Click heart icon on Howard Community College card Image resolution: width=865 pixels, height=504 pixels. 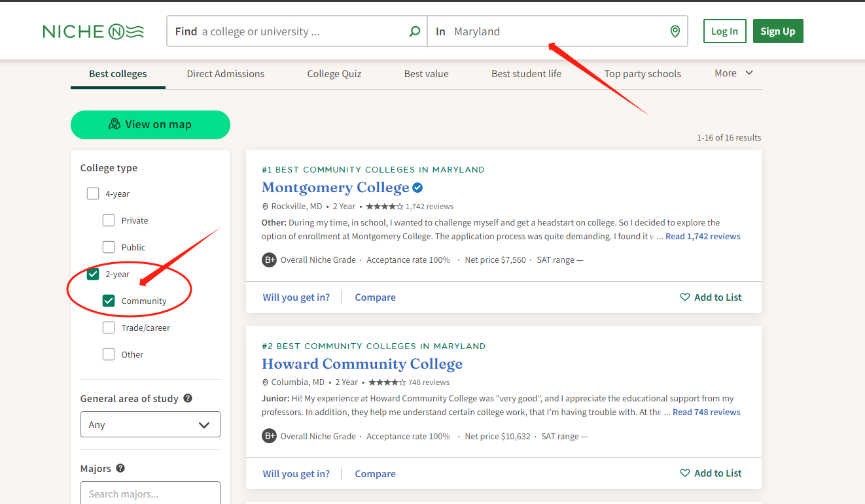click(x=685, y=473)
